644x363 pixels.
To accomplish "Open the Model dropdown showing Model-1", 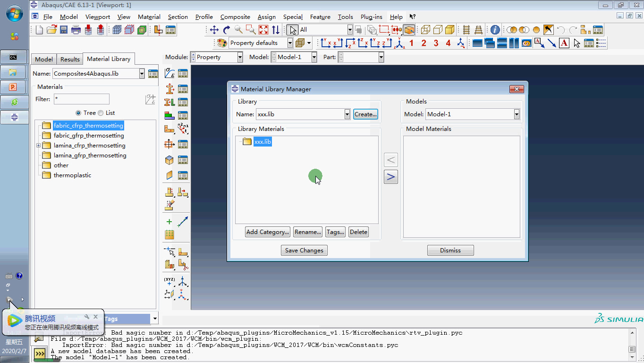I will click(314, 57).
